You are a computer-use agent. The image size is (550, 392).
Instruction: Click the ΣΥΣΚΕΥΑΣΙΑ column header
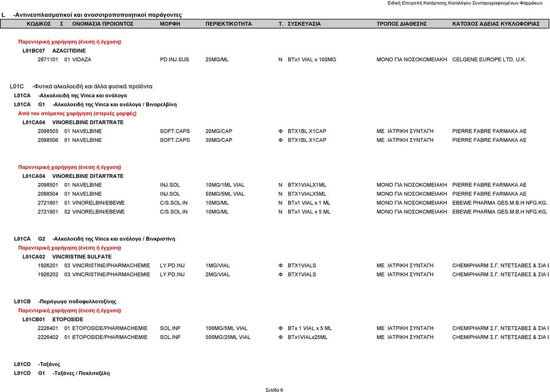[304, 24]
